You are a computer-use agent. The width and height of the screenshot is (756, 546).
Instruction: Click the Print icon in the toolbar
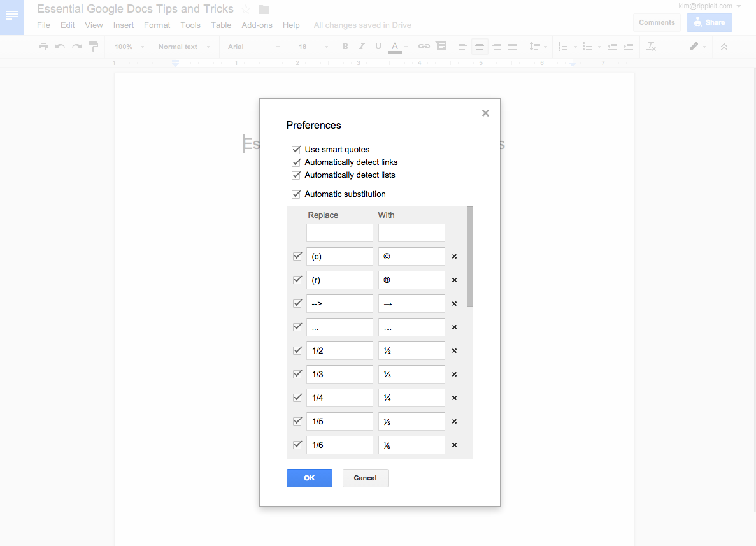point(43,47)
